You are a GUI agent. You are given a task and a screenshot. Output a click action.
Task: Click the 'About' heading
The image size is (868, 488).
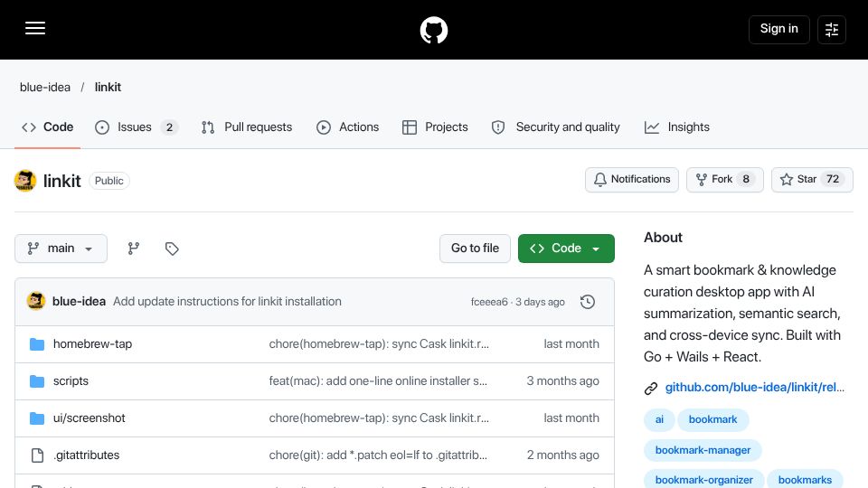[x=663, y=238]
